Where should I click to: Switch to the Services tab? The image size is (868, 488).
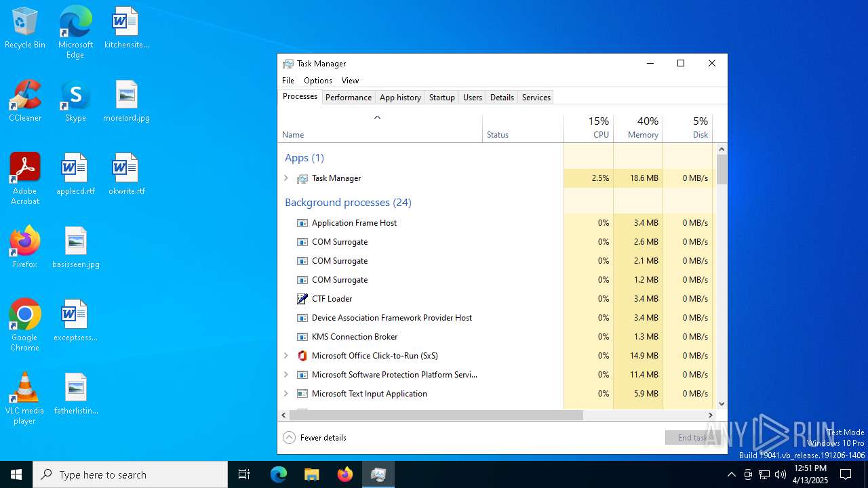[x=536, y=98]
